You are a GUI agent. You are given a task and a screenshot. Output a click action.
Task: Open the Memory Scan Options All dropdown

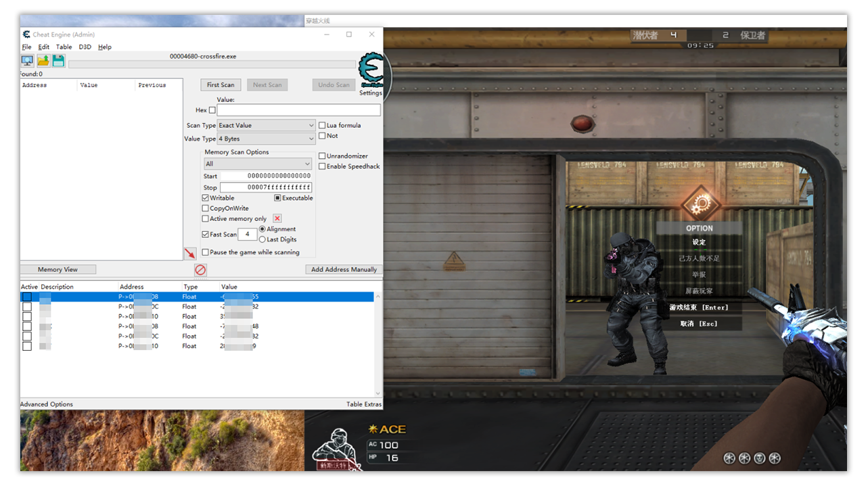[x=258, y=164]
